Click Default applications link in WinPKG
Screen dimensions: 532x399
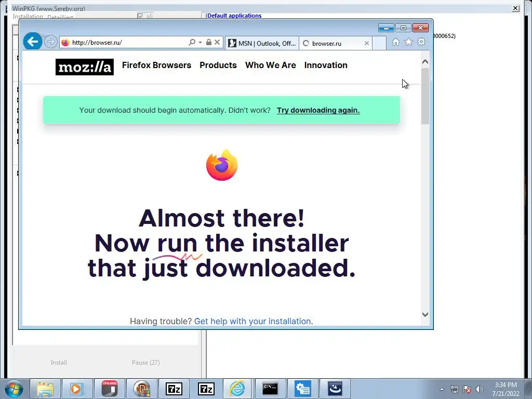tap(234, 16)
